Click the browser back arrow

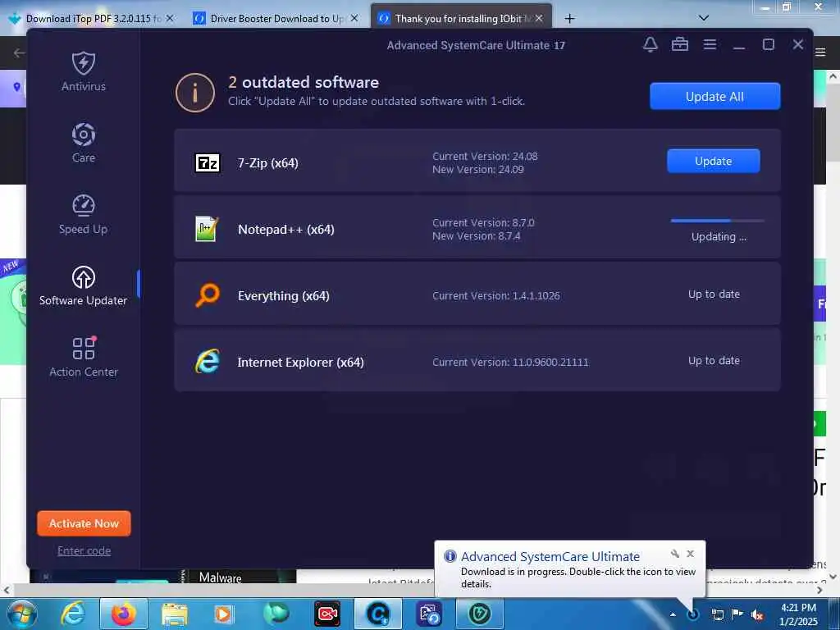[20, 52]
